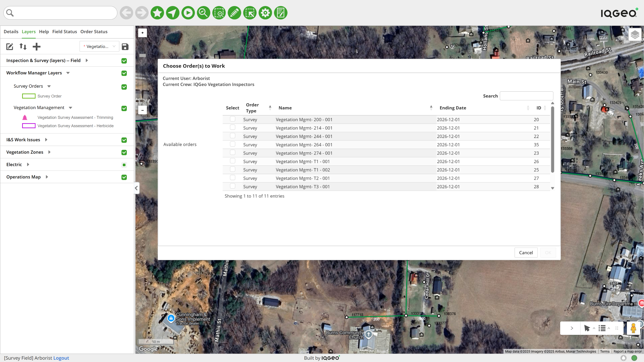Click the plus add layer icon
The image size is (644, 362).
pyautogui.click(x=36, y=47)
